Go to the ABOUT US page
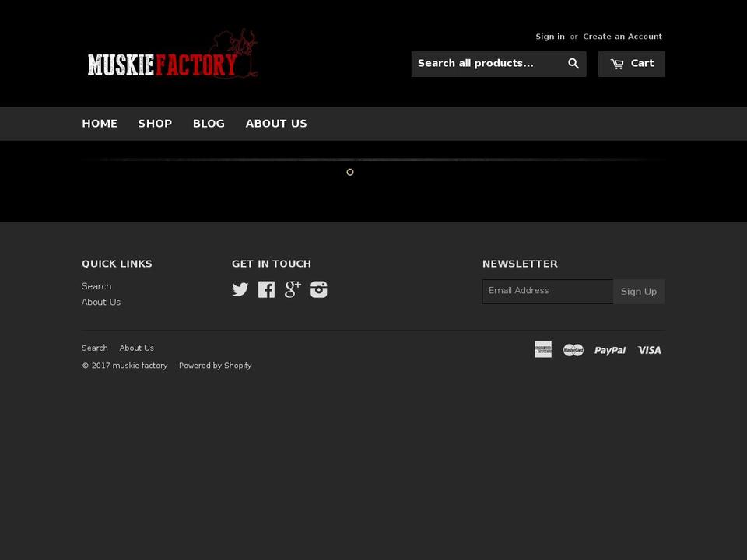Screen dimensions: 747x560 coord(276,123)
